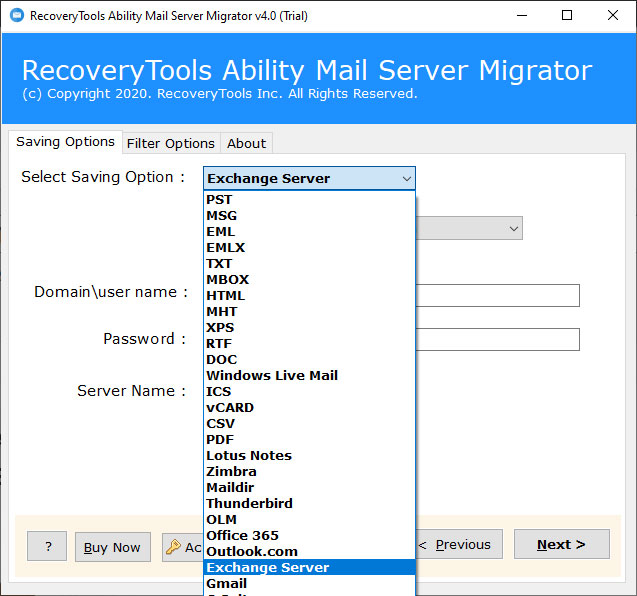Viewport: 637px width, 596px height.
Task: Go to Next step
Action: 561,545
